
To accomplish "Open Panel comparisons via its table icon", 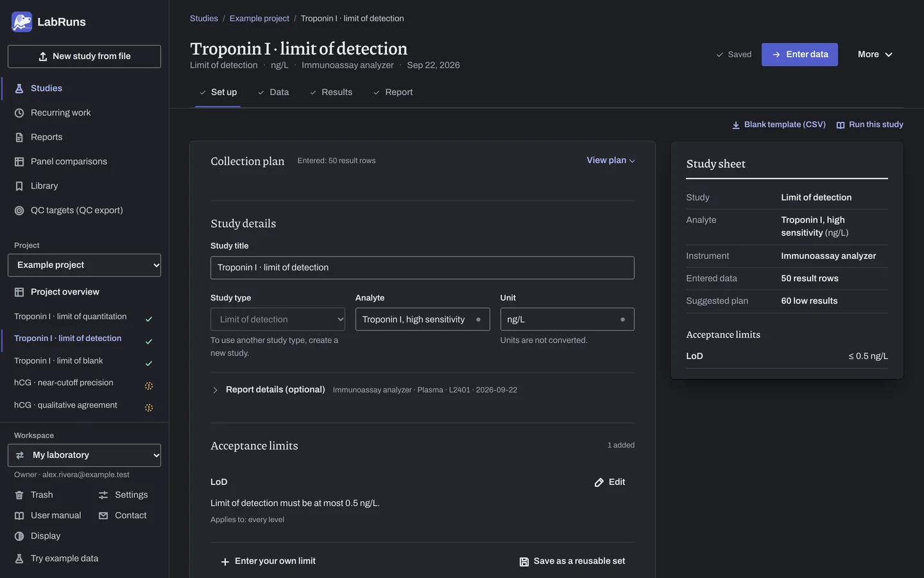I will click(x=19, y=162).
